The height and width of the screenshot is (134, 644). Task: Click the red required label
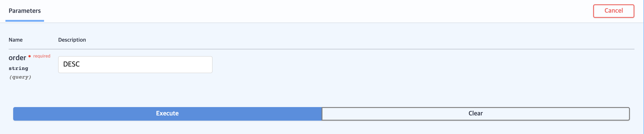pos(42,56)
